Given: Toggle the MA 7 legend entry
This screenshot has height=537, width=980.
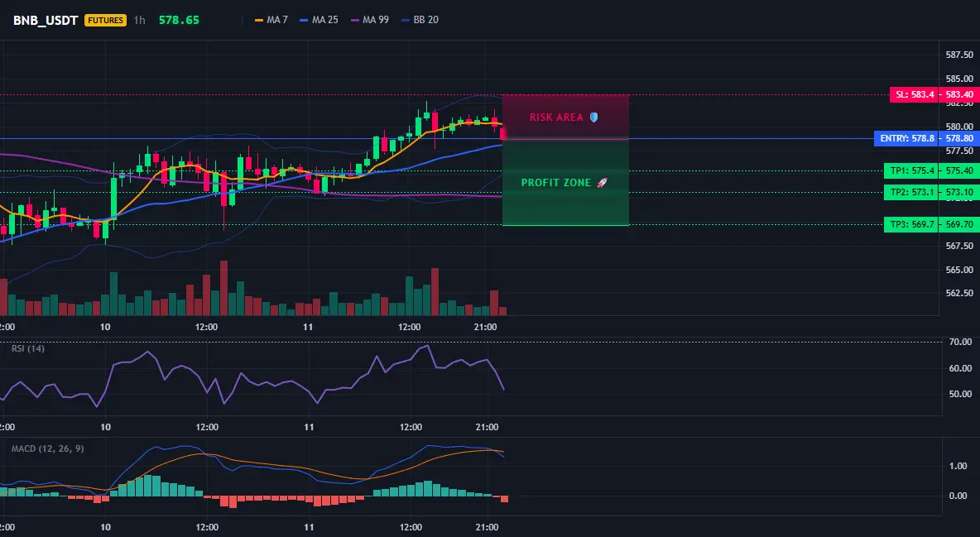Looking at the screenshot, I should [x=271, y=20].
